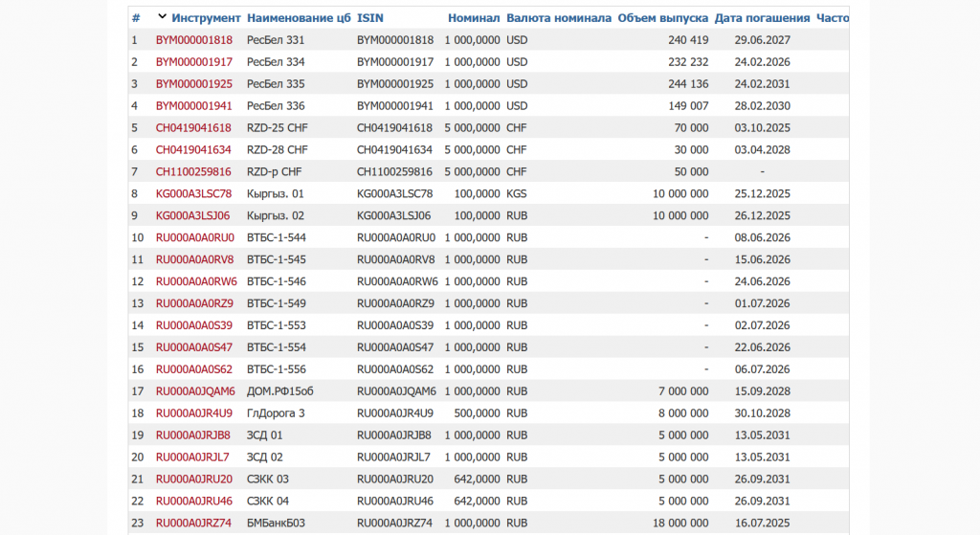This screenshot has height=535, width=980.
Task: Select the name cell RZD-p CHF
Action: pyautogui.click(x=275, y=171)
